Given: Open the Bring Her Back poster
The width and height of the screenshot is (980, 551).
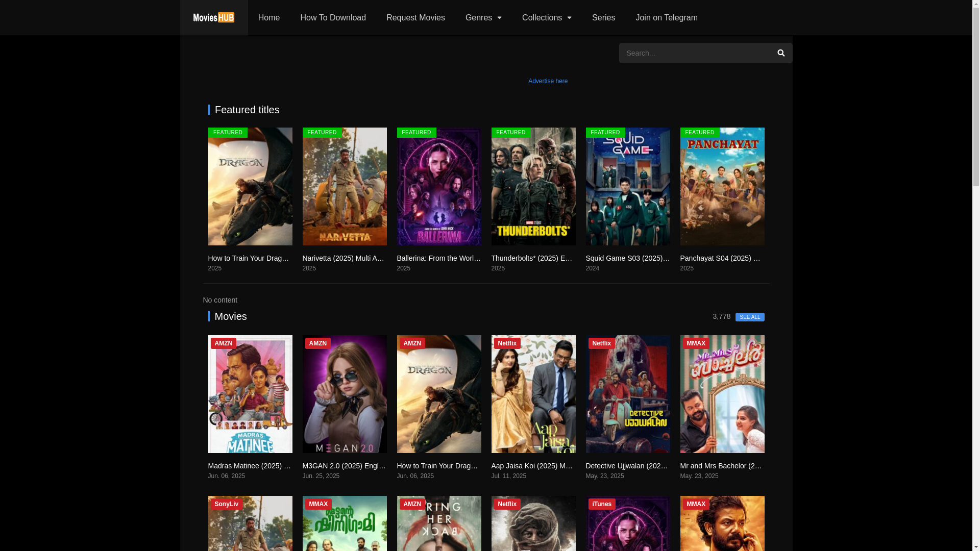Looking at the screenshot, I should coord(439,523).
